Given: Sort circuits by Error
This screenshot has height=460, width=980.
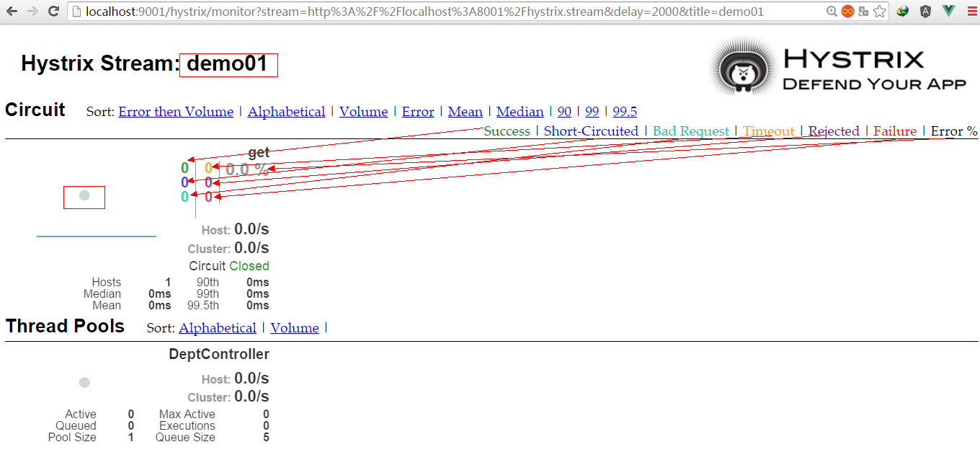Looking at the screenshot, I should 418,112.
